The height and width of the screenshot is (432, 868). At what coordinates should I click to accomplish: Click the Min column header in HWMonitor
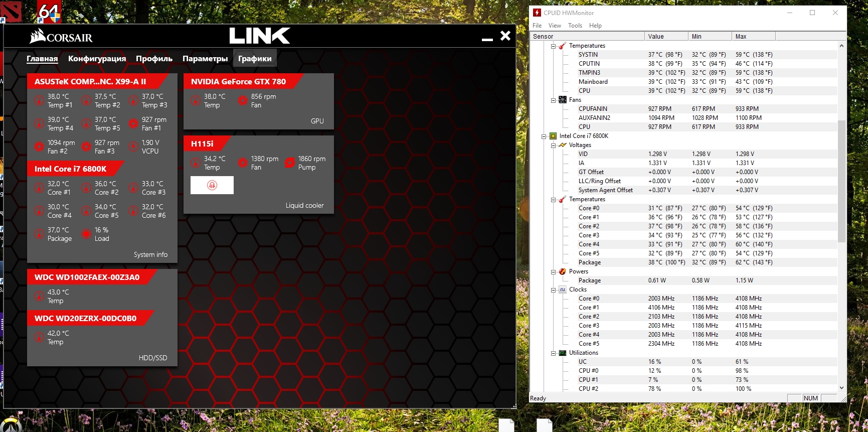[710, 36]
